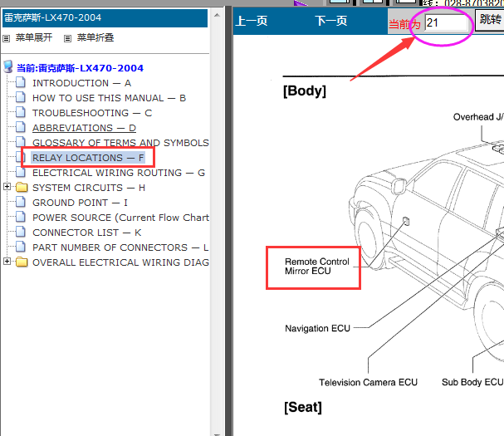Open TROUBLESHOOTING — C entry
504x436 pixels.
click(92, 113)
